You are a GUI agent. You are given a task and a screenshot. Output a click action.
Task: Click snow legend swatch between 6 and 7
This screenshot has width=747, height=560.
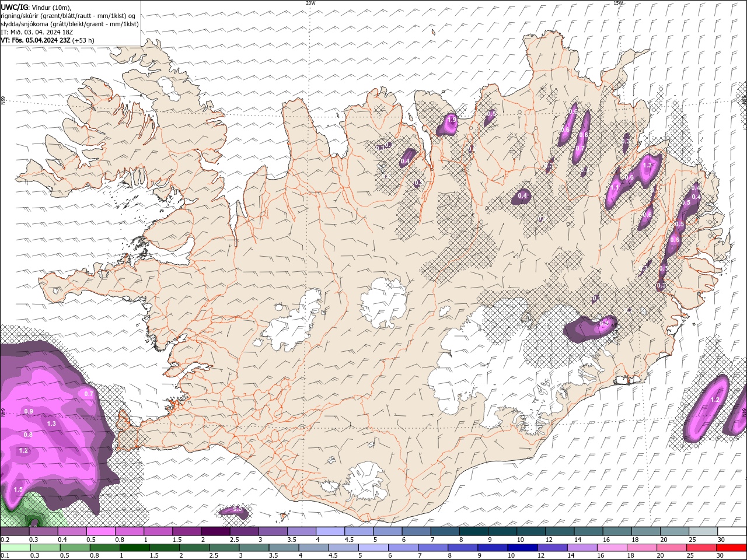point(417,531)
